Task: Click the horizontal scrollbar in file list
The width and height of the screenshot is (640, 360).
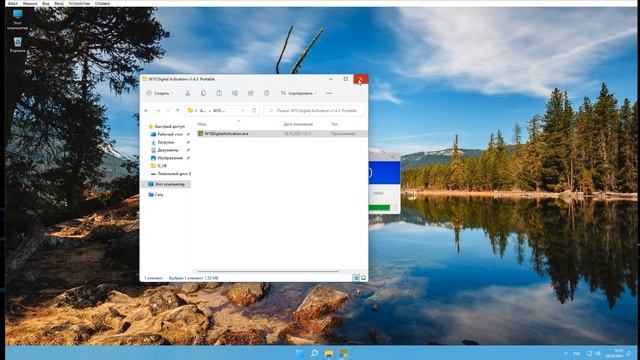Action: (x=268, y=271)
